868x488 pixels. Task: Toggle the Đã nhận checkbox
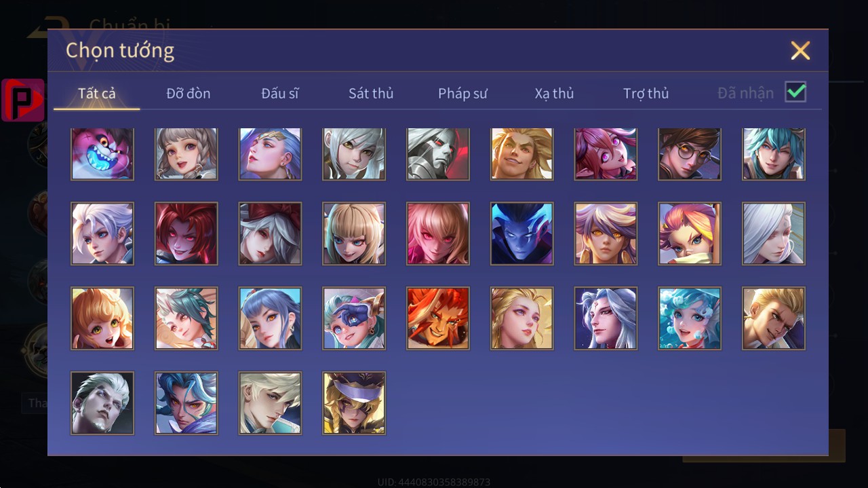(795, 92)
